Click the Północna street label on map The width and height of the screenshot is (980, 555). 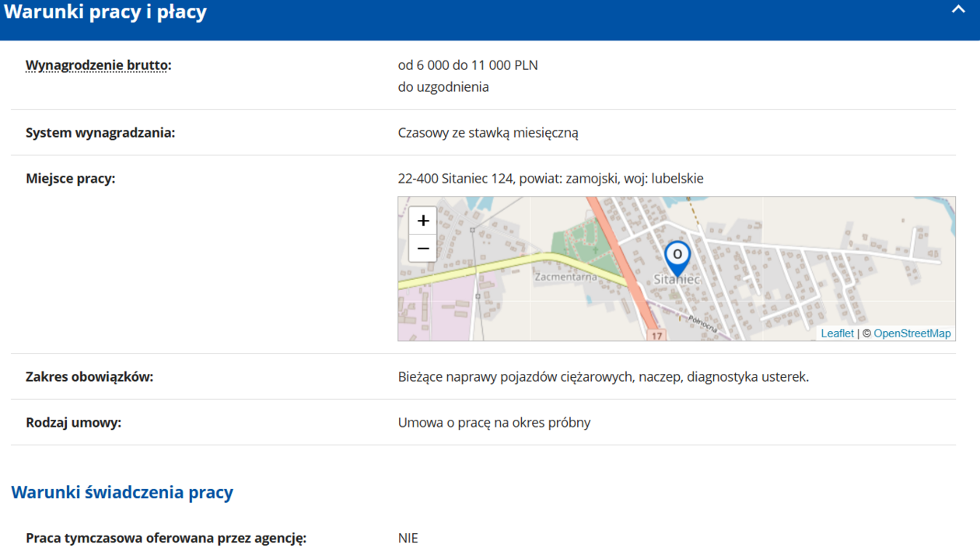click(x=702, y=323)
